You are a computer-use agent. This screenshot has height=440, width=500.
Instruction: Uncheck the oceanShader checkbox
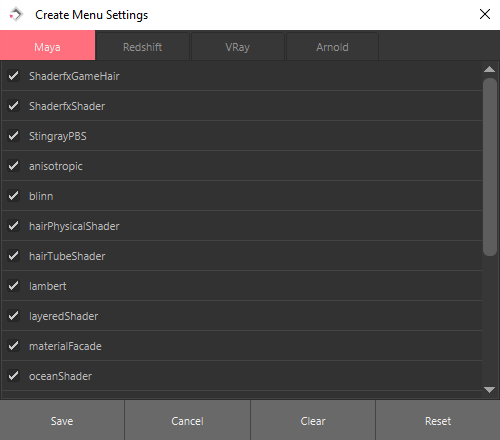click(x=14, y=376)
